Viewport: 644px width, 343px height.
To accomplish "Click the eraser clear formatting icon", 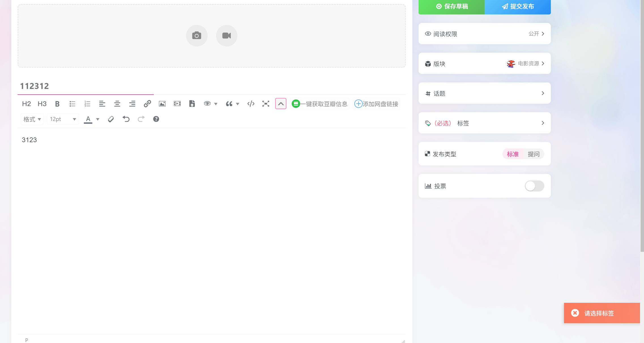I will [111, 119].
